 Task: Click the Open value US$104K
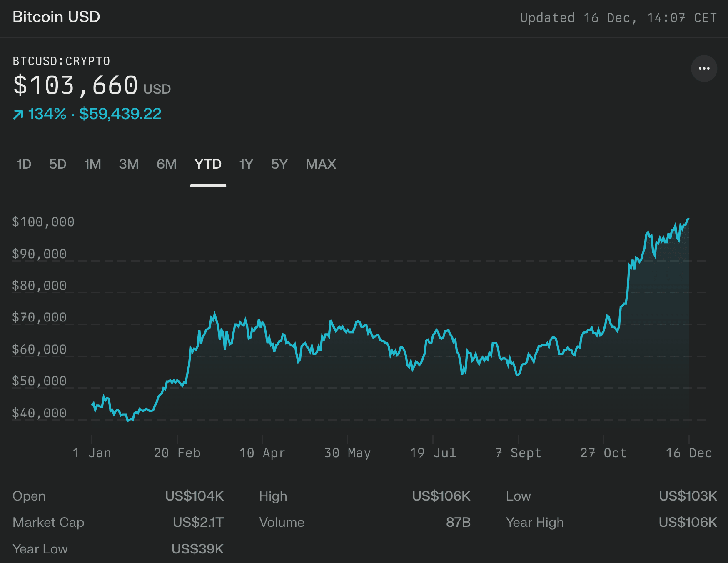[x=194, y=496]
